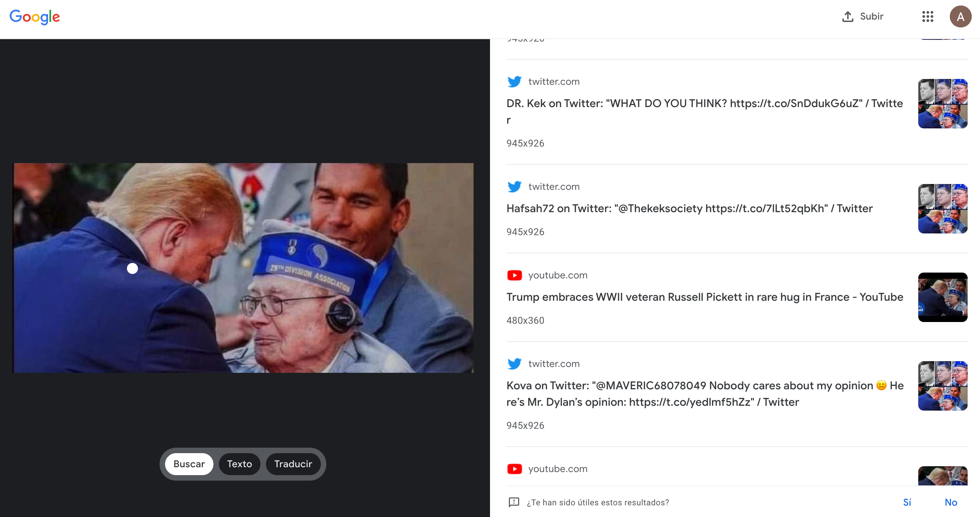Click the feedback speech bubble icon
Screen dimensions: 980x517
[514, 502]
